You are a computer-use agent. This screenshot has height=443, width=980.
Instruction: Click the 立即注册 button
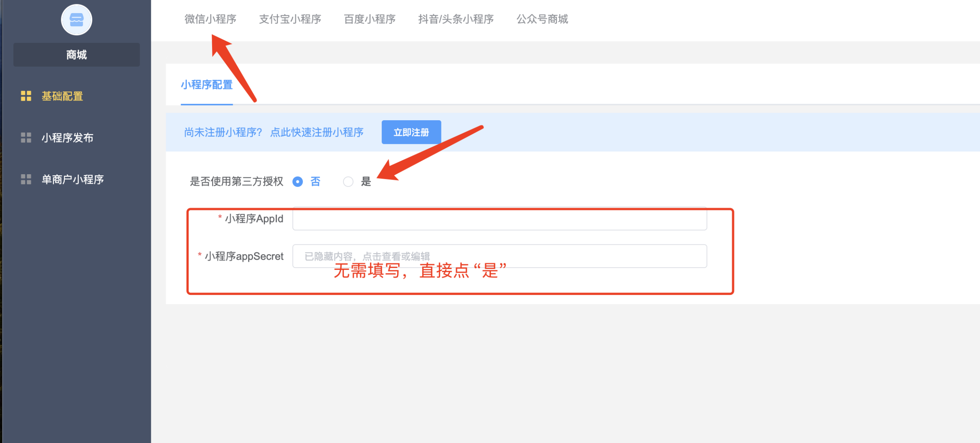pyautogui.click(x=411, y=132)
